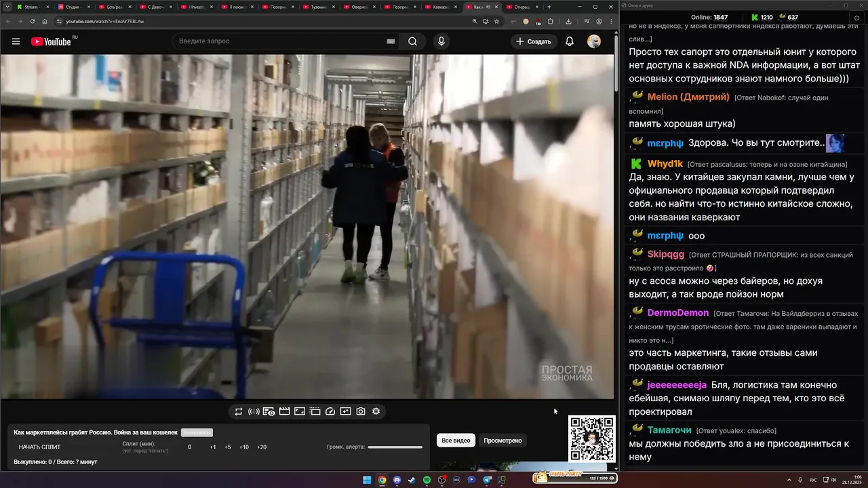Add +1 minute to split

click(x=213, y=447)
